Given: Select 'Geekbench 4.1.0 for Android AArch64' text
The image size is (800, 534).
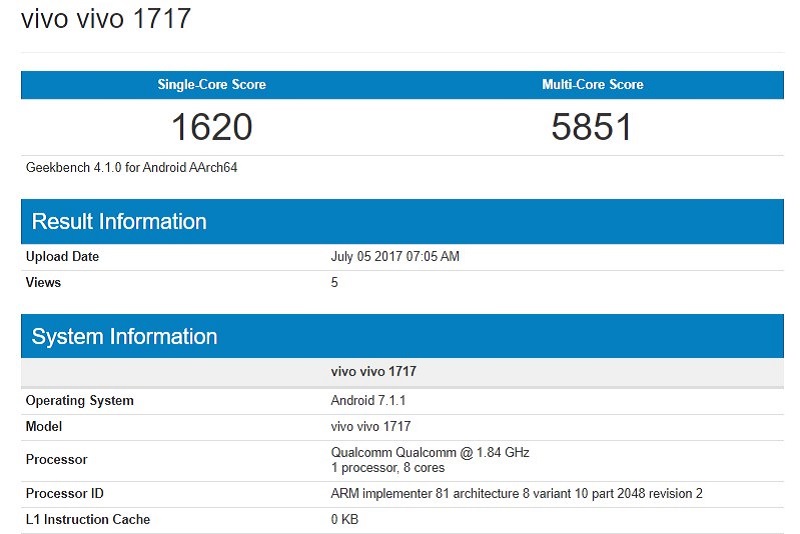Looking at the screenshot, I should click(x=132, y=167).
